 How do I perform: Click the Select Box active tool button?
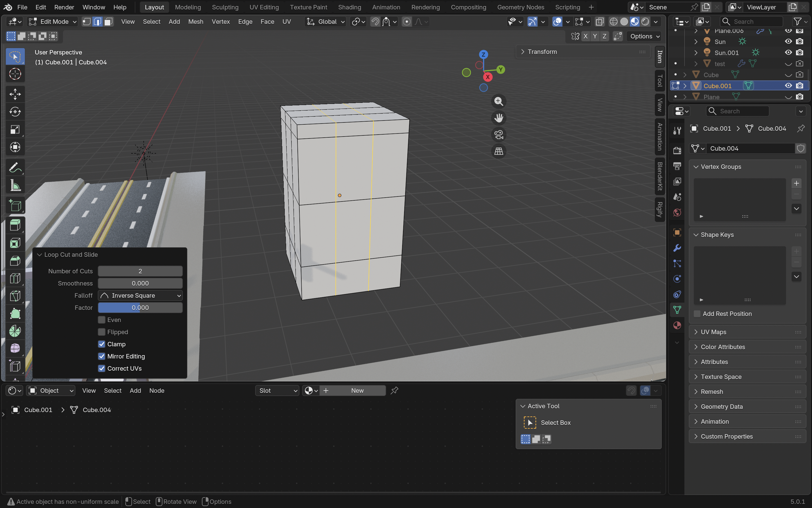(530, 422)
